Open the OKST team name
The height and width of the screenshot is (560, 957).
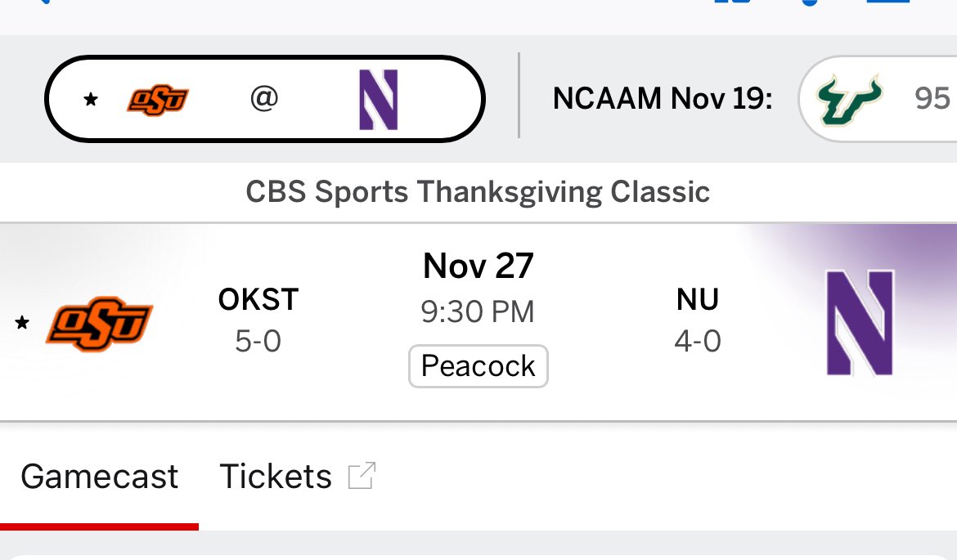click(258, 300)
